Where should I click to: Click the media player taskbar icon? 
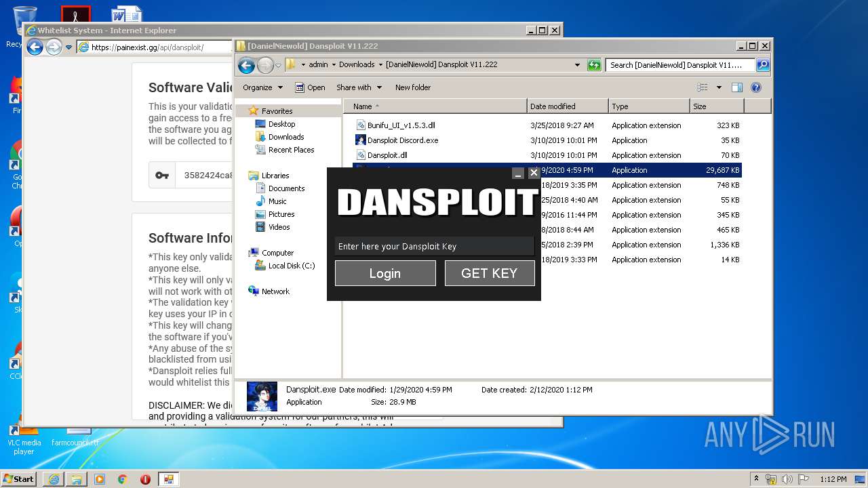click(100, 479)
